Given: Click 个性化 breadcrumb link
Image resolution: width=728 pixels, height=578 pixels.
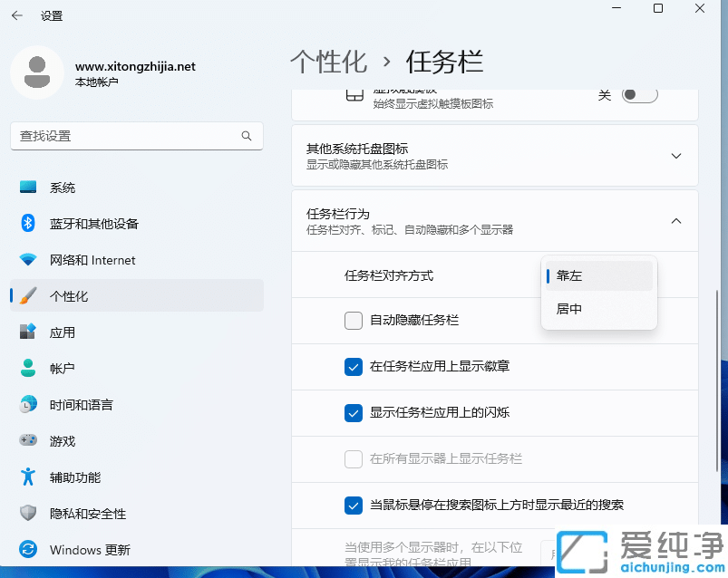Looking at the screenshot, I should point(329,62).
